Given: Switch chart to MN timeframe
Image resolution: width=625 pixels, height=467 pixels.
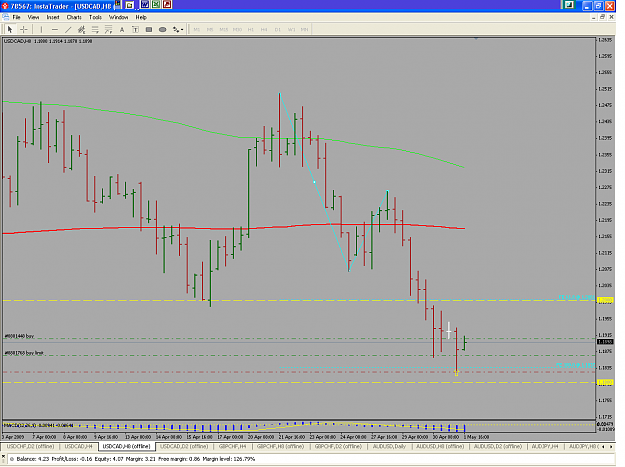Looking at the screenshot, I should pyautogui.click(x=305, y=29).
